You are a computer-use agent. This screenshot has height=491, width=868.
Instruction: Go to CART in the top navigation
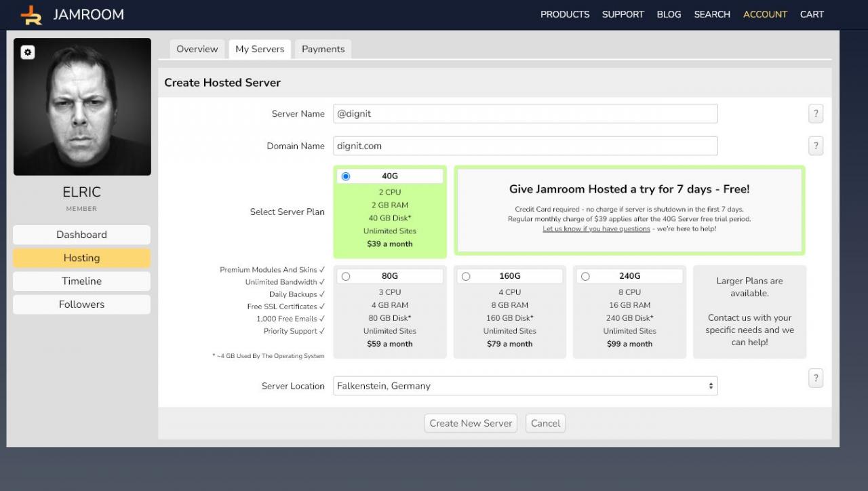pyautogui.click(x=811, y=14)
